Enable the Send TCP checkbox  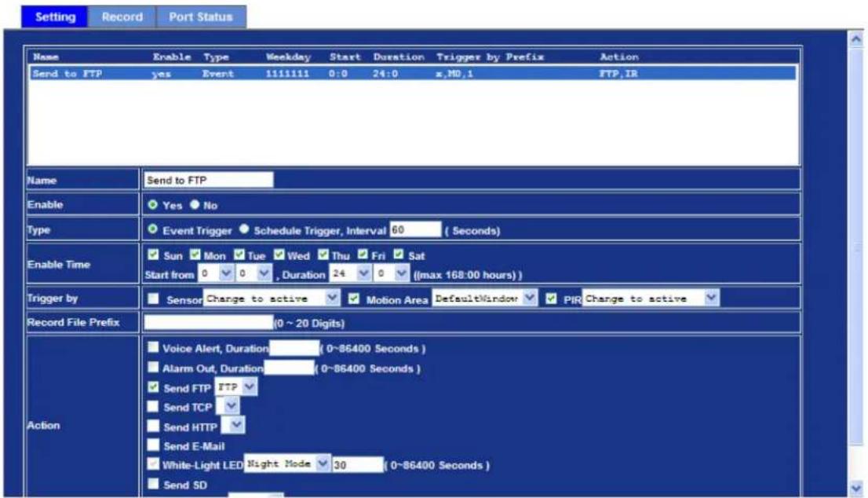[153, 406]
